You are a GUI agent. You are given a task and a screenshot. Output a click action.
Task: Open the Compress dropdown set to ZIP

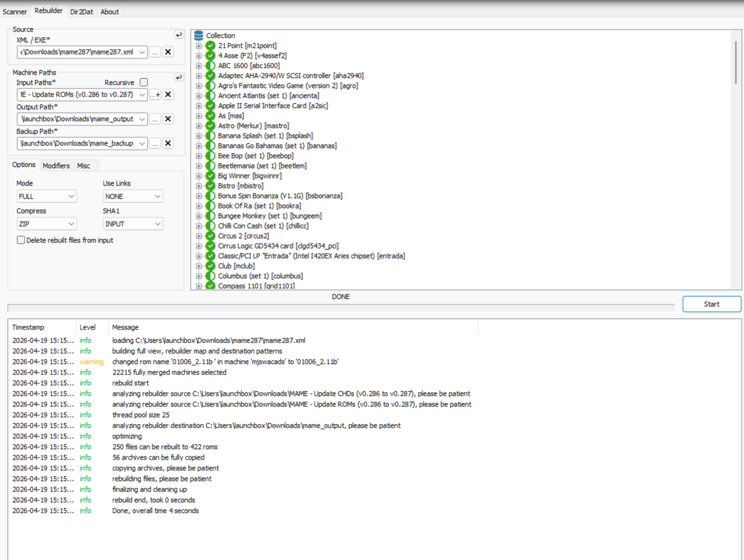tap(46, 224)
